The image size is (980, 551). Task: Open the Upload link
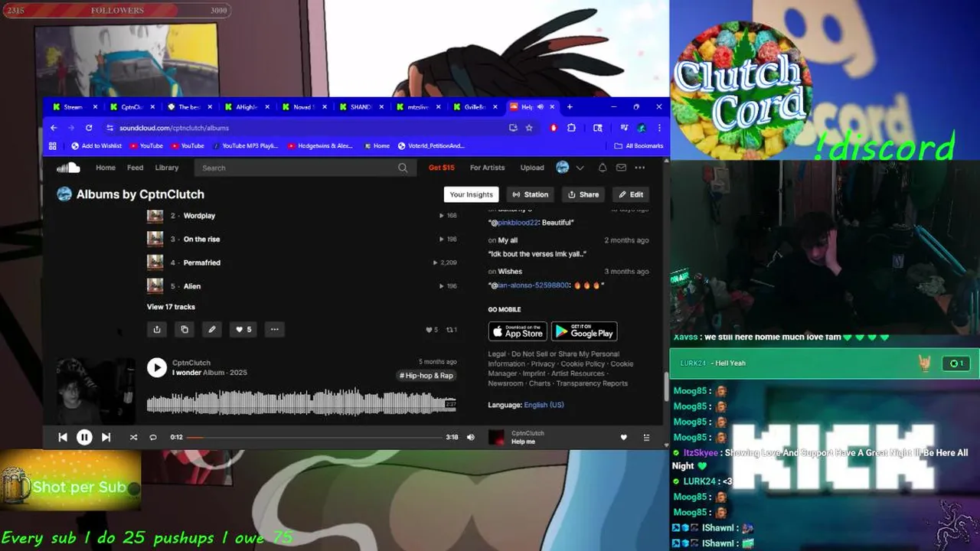pos(532,168)
